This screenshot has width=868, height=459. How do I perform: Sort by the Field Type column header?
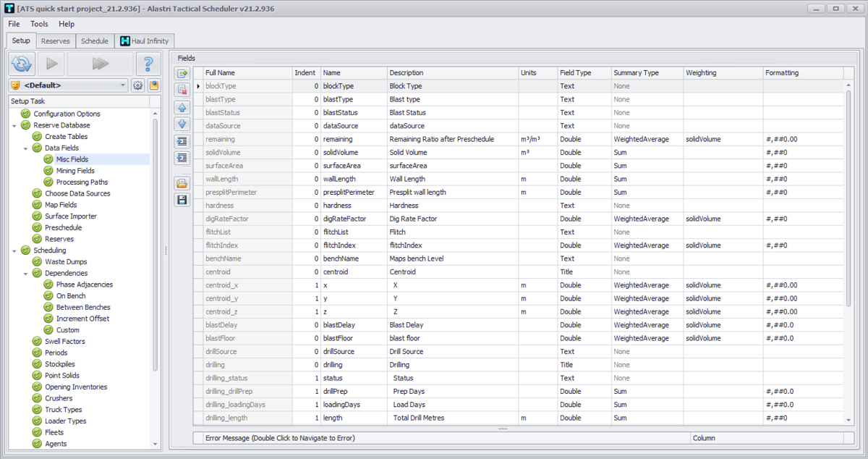(575, 73)
